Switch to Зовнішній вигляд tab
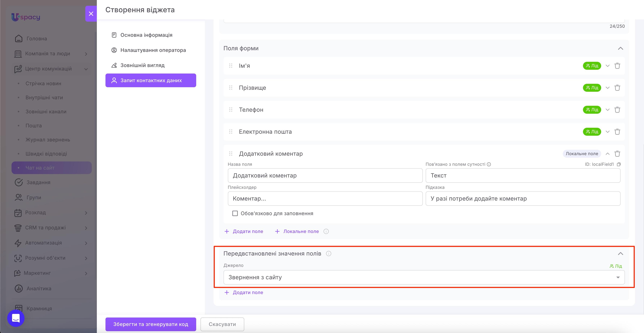This screenshot has height=333, width=644. (x=151, y=65)
